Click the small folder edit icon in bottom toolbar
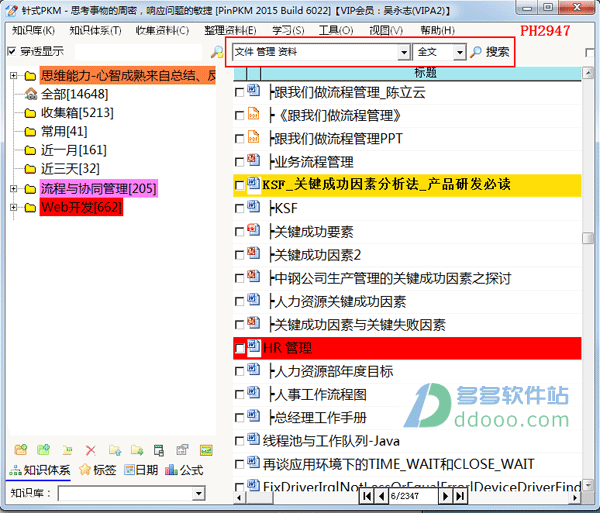The image size is (600, 513). click(67, 450)
